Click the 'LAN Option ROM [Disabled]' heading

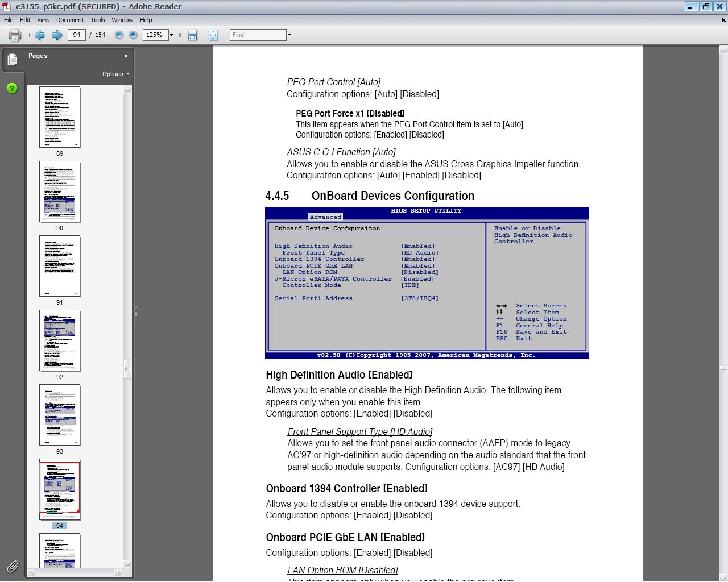coord(342,571)
